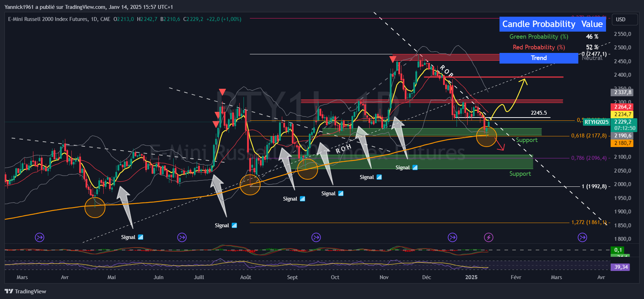Click the red 2264,2 price label

pyautogui.click(x=623, y=107)
